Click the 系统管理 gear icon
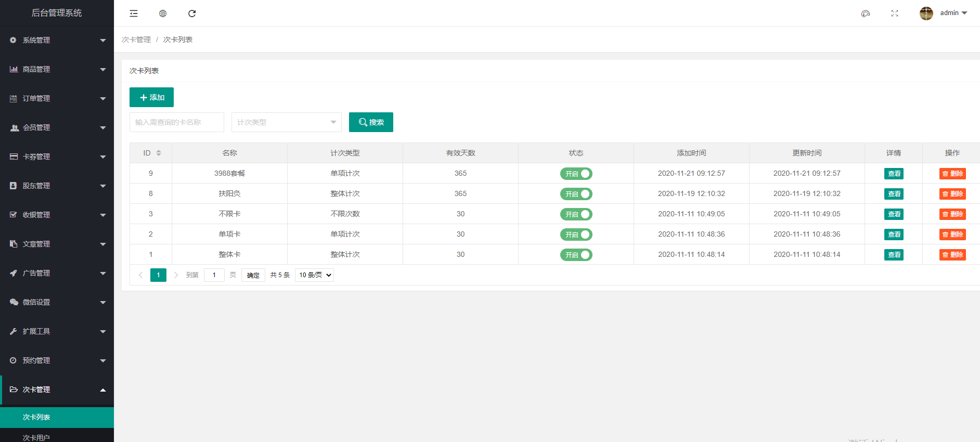 (x=13, y=40)
